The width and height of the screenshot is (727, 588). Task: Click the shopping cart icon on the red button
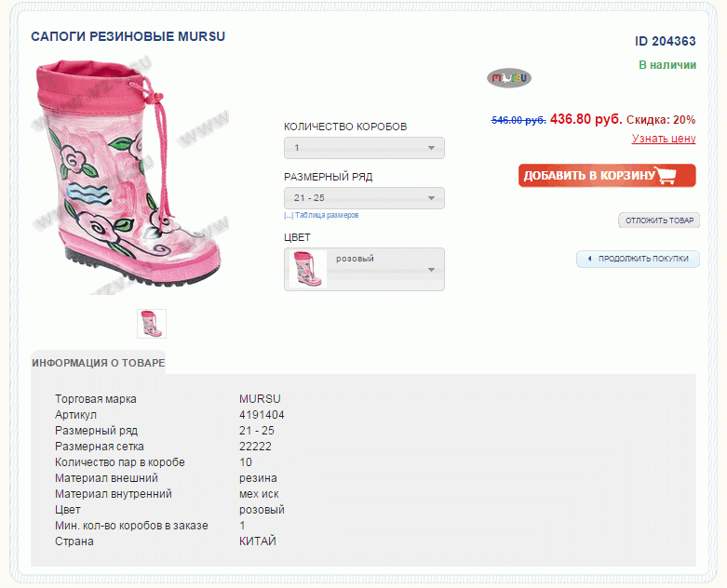pos(666,175)
